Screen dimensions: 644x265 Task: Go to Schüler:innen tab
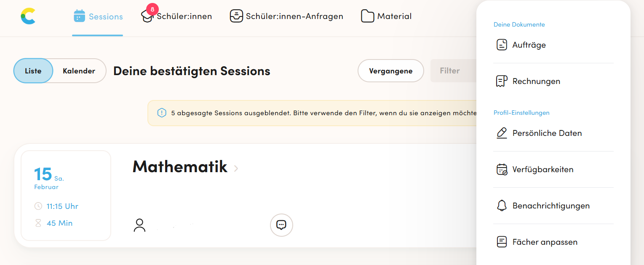click(x=176, y=16)
